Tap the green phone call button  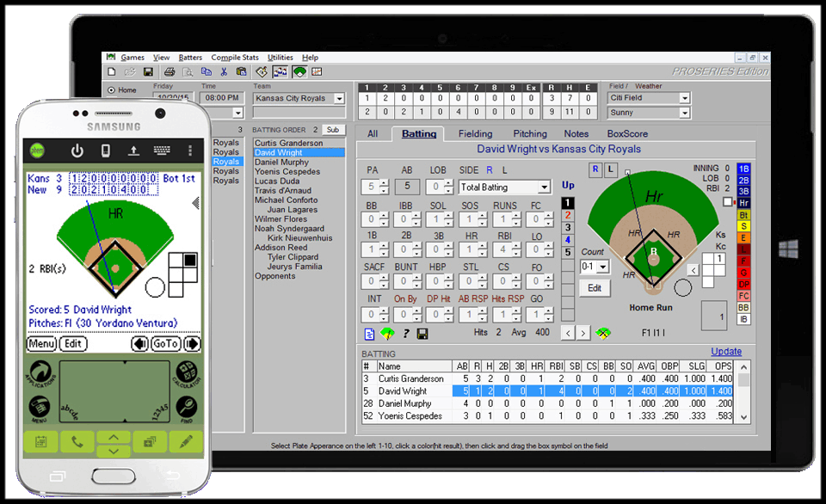point(77,441)
